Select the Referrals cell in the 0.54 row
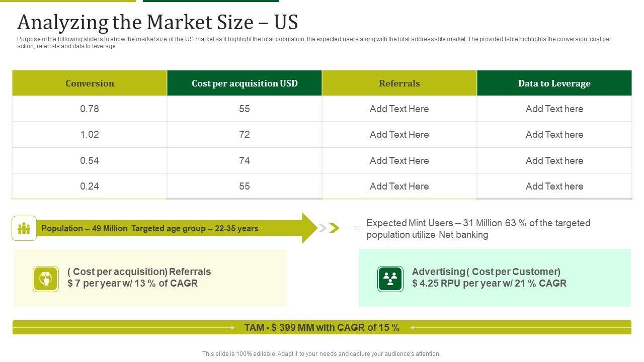The width and height of the screenshot is (644, 362). point(399,161)
